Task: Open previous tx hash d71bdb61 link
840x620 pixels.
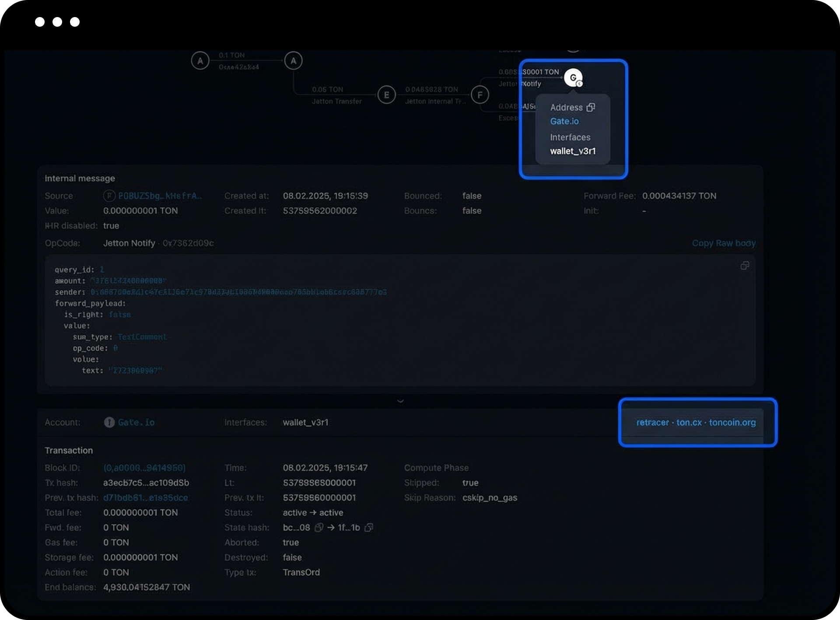Action: (145, 497)
